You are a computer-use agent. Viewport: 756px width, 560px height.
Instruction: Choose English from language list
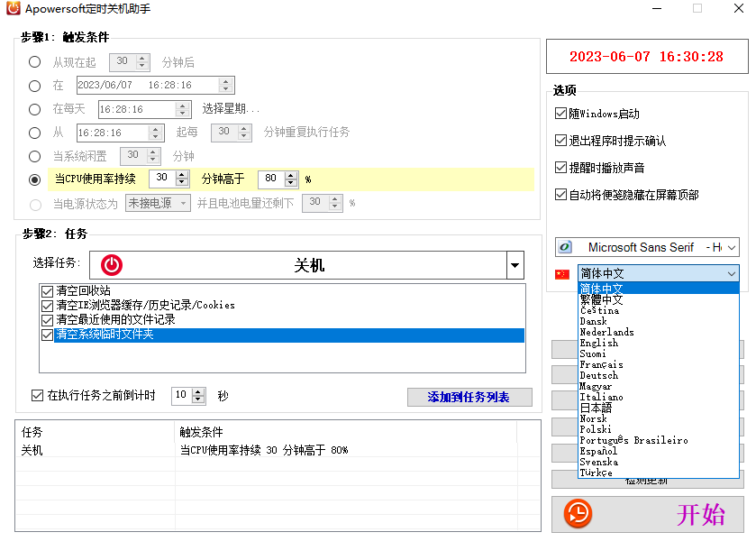(659, 343)
